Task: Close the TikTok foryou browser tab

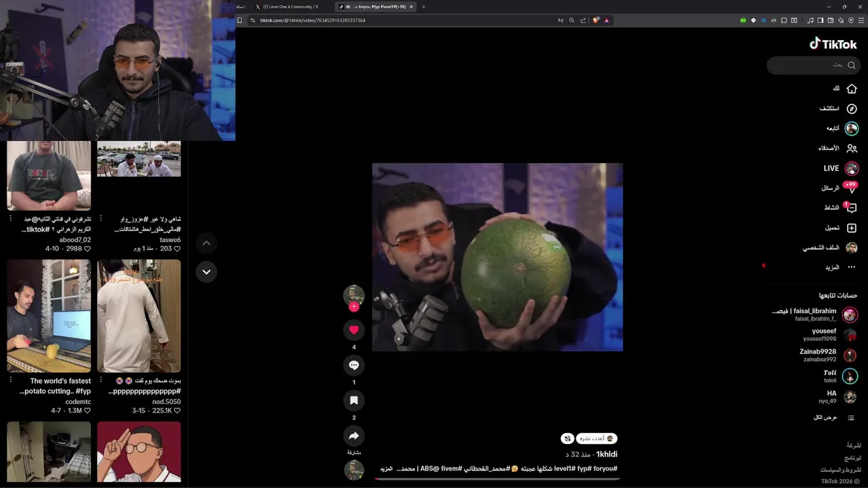Action: point(411,7)
